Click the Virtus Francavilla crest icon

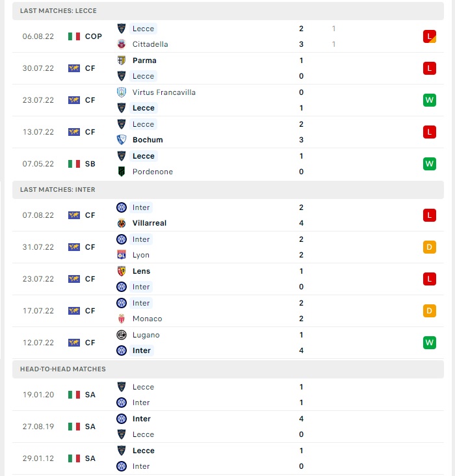pos(122,92)
